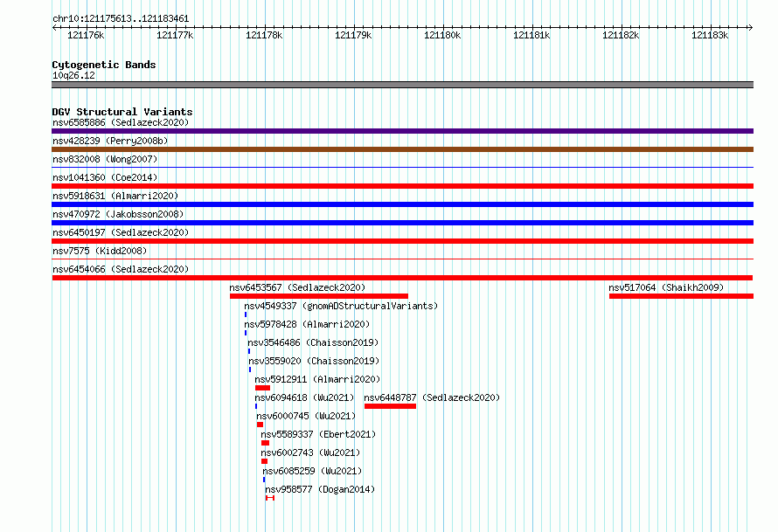This screenshot has height=532, width=778.
Task: Click the nsv1041360 (Coe2014) label
Action: tap(105, 177)
